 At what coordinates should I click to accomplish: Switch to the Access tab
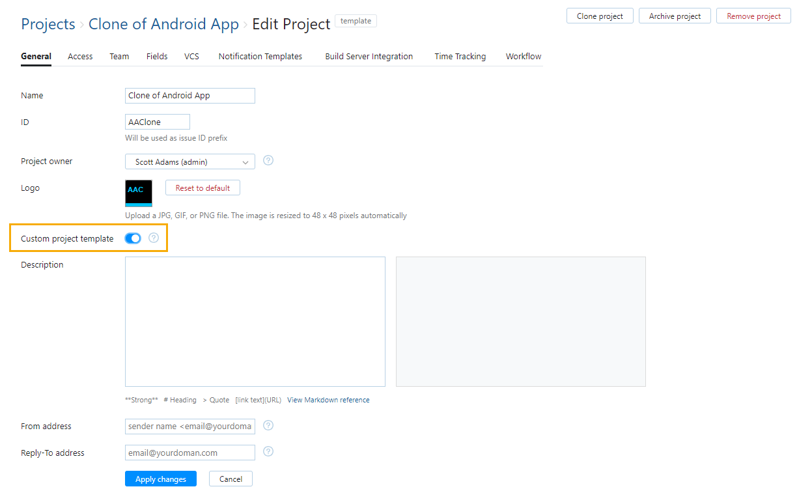coord(79,56)
